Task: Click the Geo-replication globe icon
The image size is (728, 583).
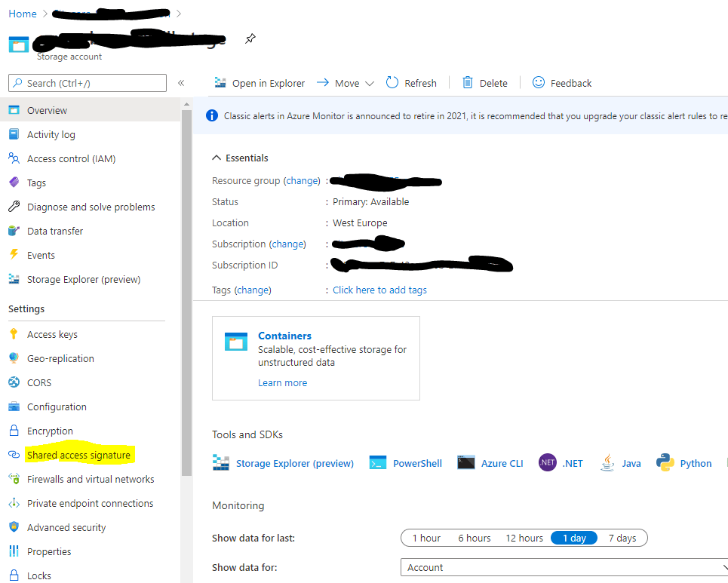Action: pos(14,358)
